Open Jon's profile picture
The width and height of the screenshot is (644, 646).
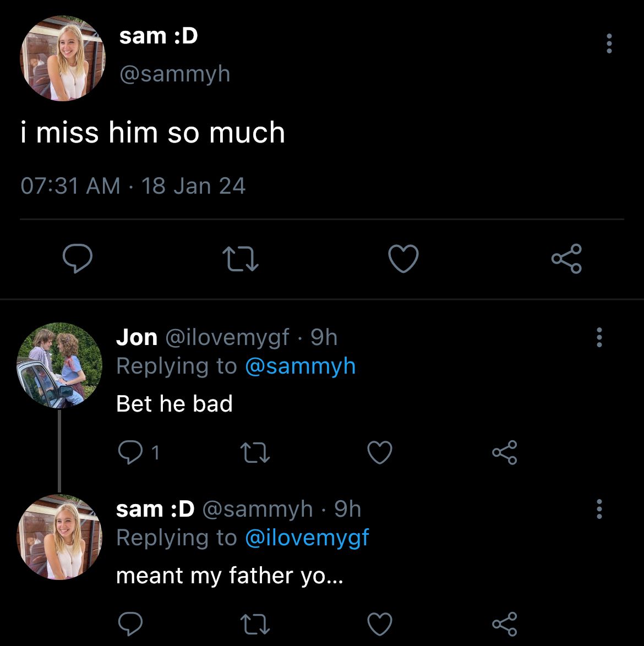59,365
